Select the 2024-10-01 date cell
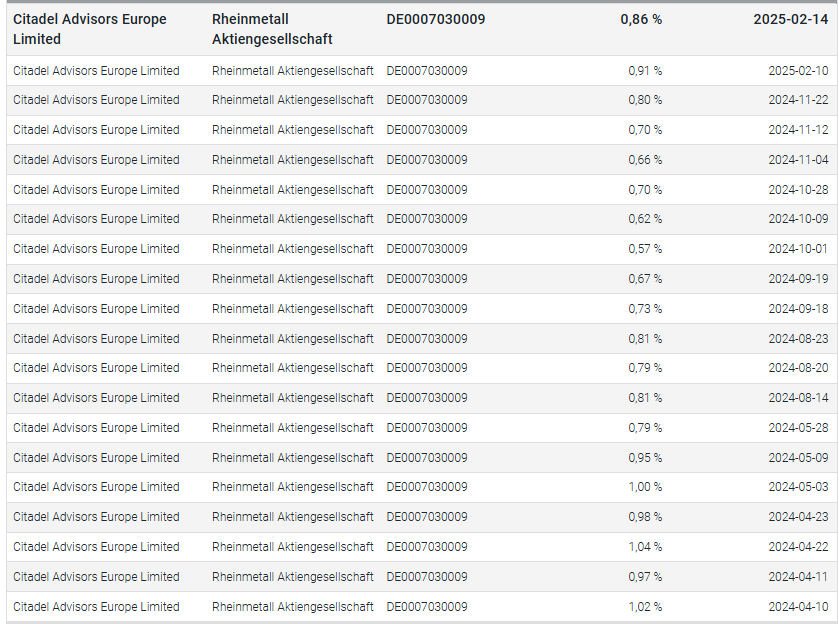Image resolution: width=839 pixels, height=624 pixels. point(798,249)
